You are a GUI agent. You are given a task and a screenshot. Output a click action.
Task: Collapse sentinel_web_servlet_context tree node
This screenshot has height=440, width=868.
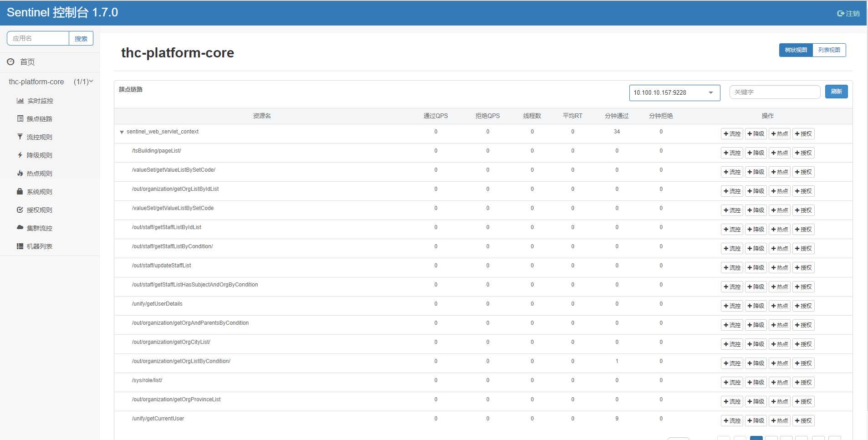click(x=122, y=132)
